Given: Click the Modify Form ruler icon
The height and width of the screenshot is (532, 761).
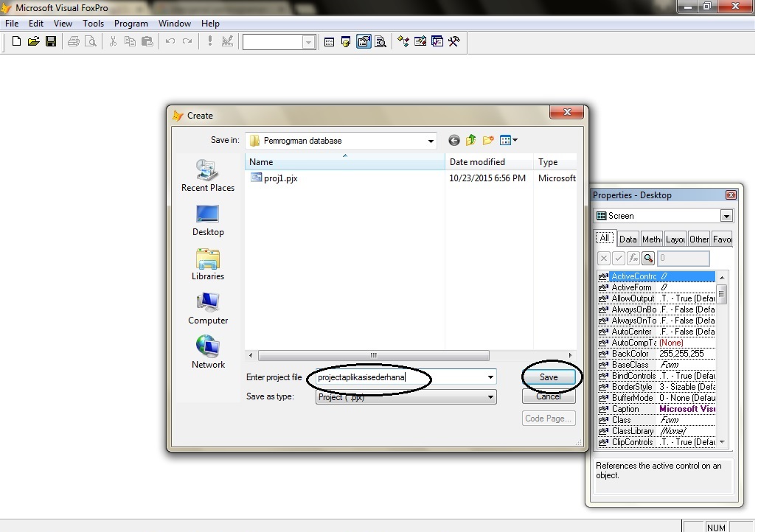Looking at the screenshot, I should (227, 42).
